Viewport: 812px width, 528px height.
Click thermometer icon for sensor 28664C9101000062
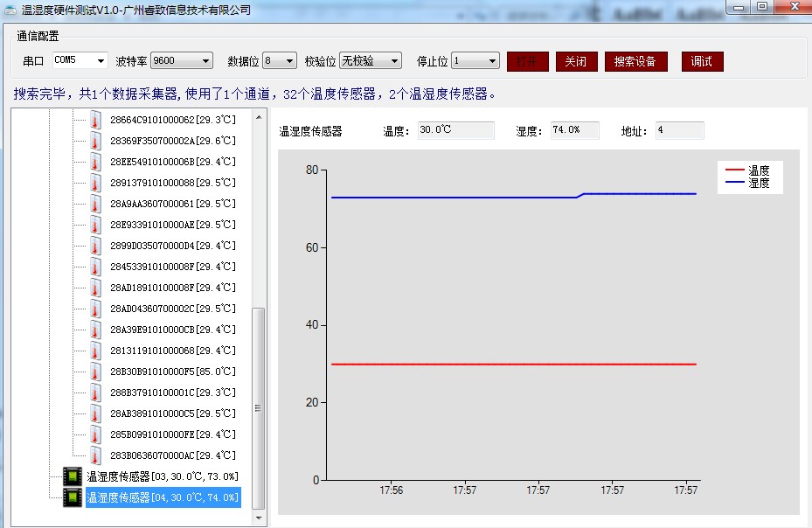click(95, 120)
